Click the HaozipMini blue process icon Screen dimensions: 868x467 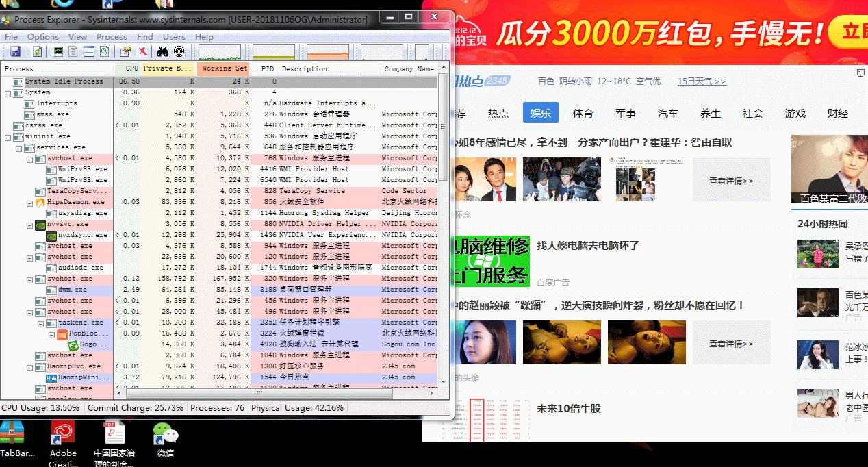point(51,377)
